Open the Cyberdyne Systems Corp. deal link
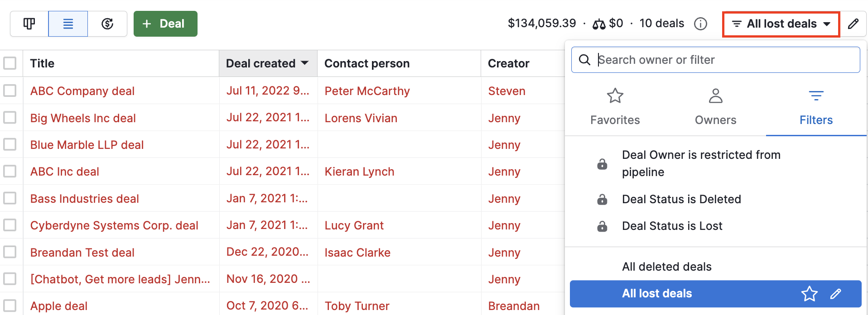The width and height of the screenshot is (868, 315). pos(114,225)
